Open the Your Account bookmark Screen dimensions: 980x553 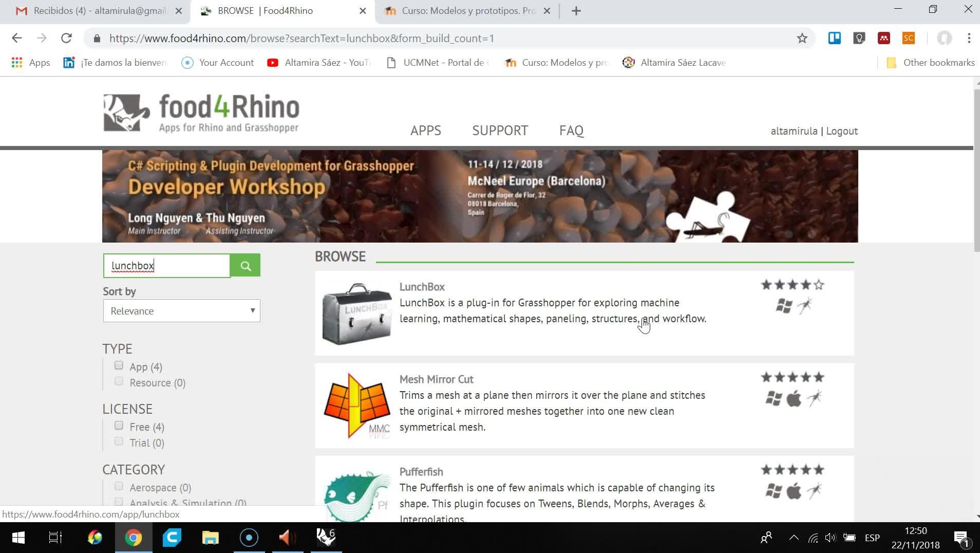coord(218,63)
